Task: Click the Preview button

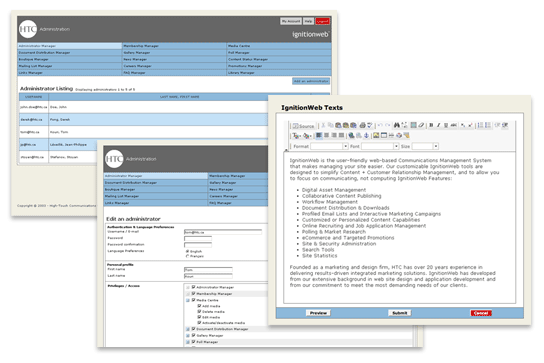Action: click(x=318, y=313)
